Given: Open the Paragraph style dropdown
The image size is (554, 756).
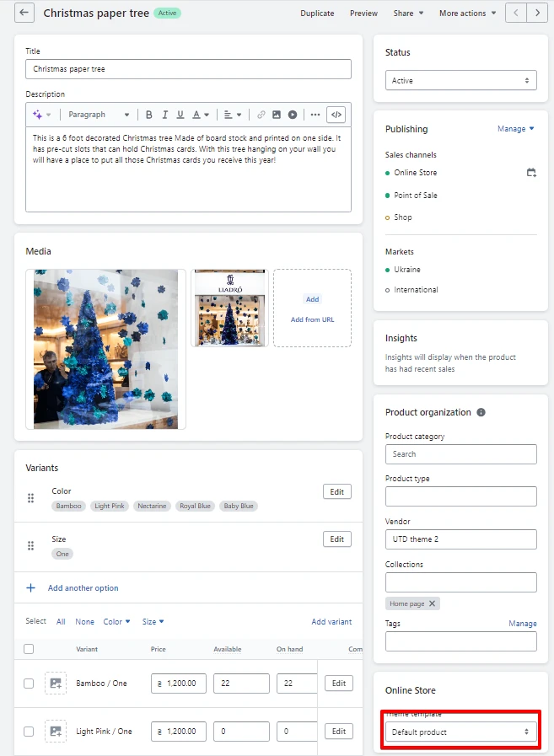Looking at the screenshot, I should coord(99,115).
